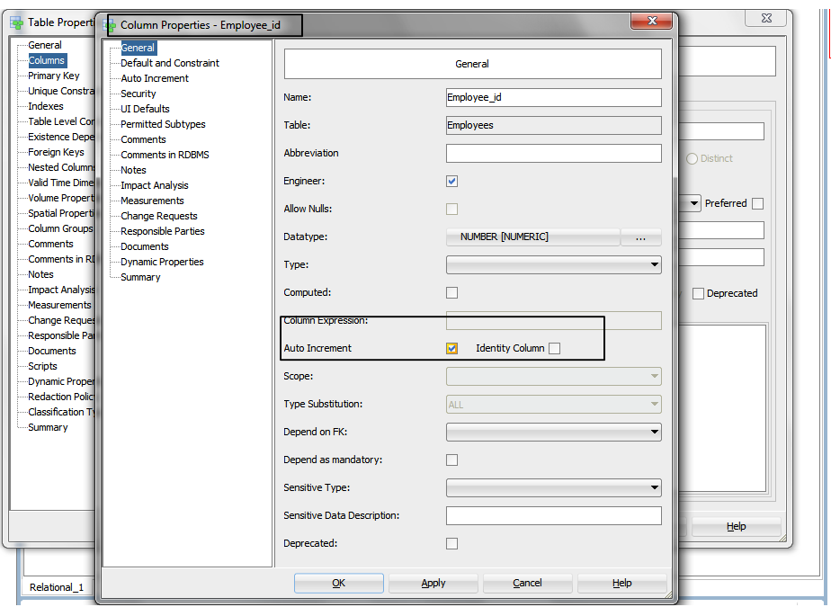Enable the Allow Nulls checkbox
Viewport: 840px width, 616px height.
click(451, 209)
